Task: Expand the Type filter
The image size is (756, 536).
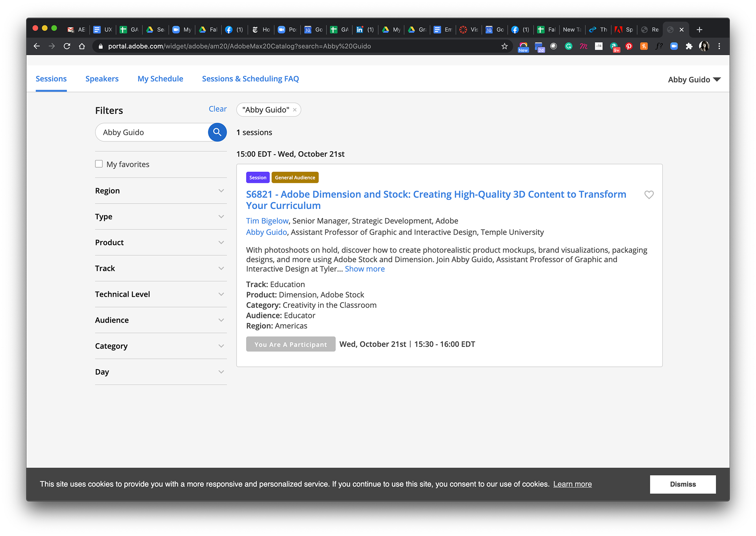Action: 161,216
